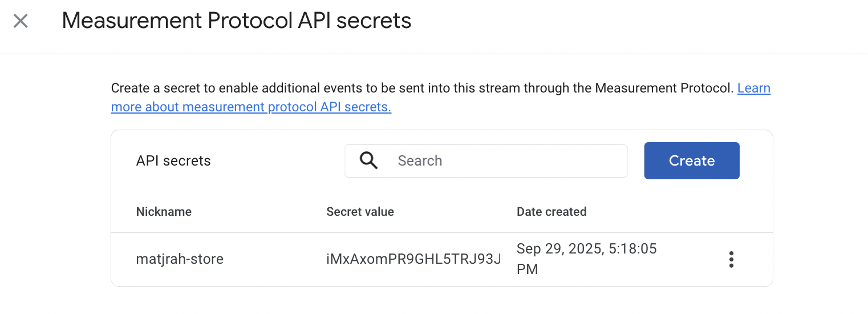Close the Measurement Protocol API secrets panel
Image resolution: width=868 pixels, height=314 pixels.
[21, 22]
